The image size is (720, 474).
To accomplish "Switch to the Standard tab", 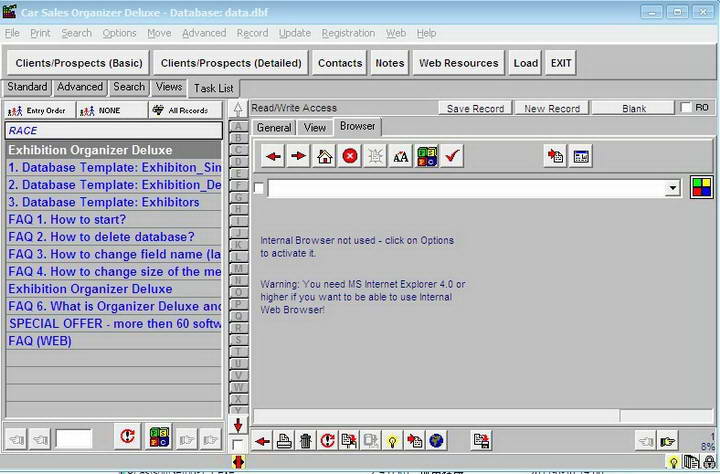I will click(27, 87).
